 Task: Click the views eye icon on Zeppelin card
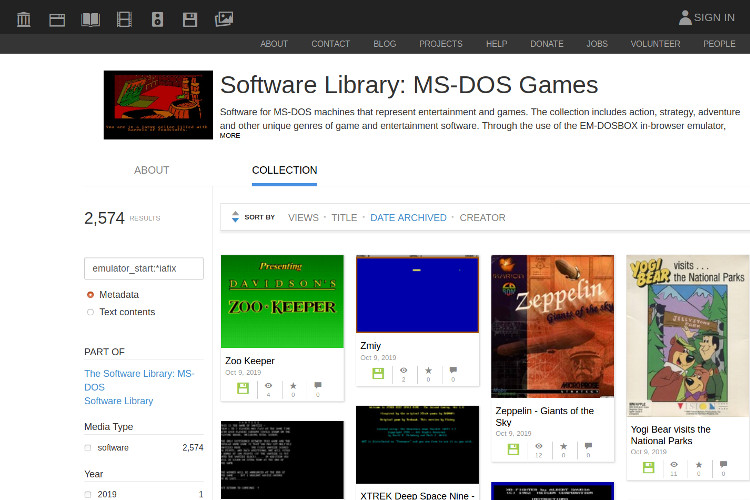click(539, 446)
